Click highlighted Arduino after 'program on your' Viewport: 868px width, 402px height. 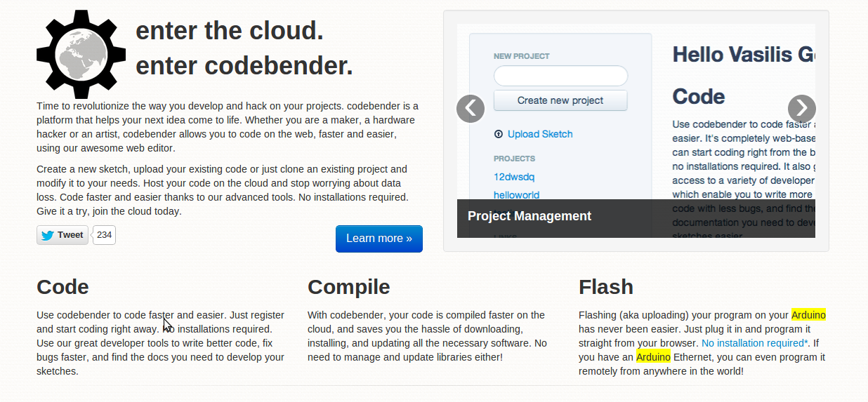(x=808, y=315)
